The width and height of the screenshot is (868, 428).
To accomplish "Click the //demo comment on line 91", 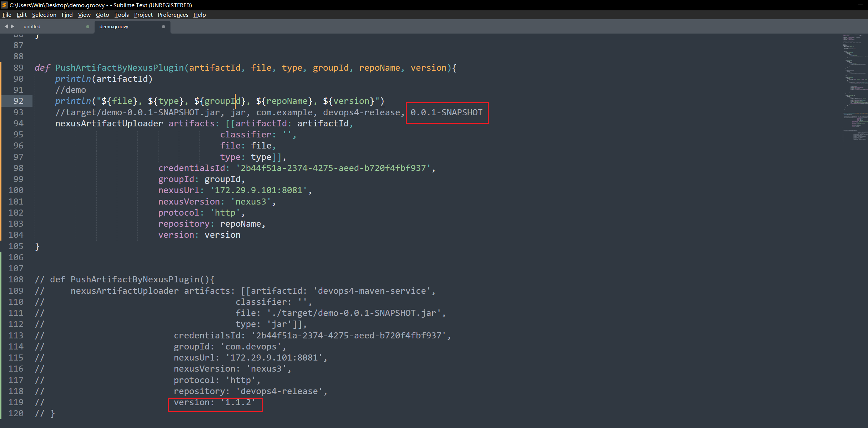I will (x=70, y=90).
